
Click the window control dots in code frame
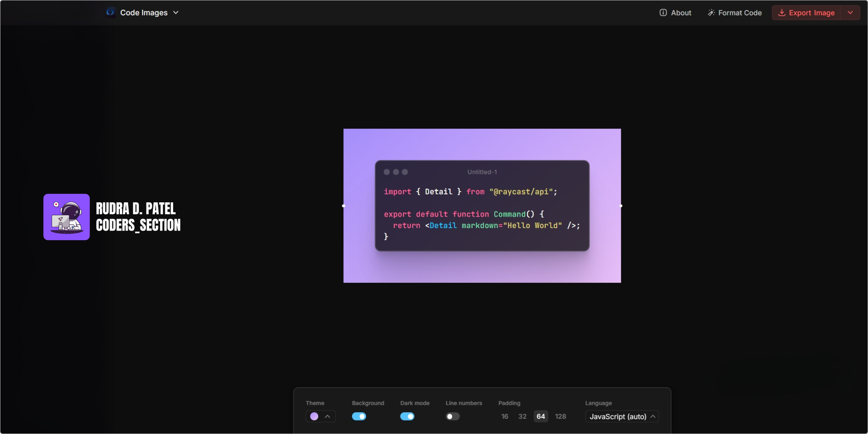pos(395,172)
